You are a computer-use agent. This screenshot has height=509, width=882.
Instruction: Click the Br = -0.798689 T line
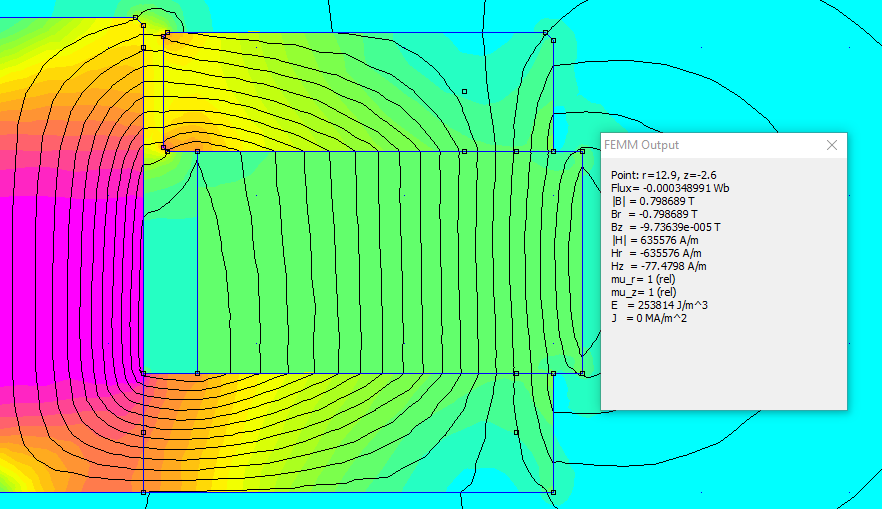pyautogui.click(x=654, y=214)
